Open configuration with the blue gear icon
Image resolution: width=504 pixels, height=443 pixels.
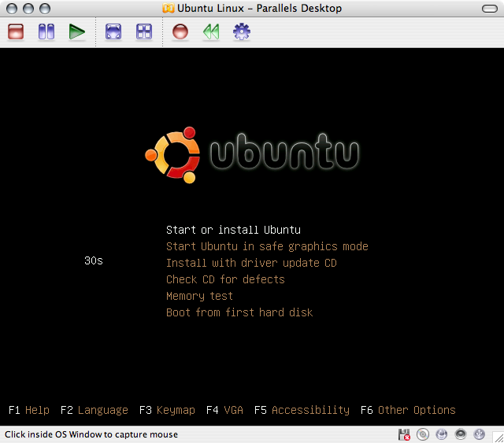click(x=242, y=31)
